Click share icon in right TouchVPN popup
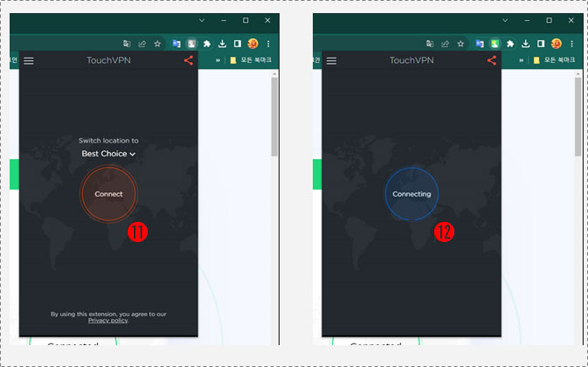The width and height of the screenshot is (588, 367). coord(492,60)
